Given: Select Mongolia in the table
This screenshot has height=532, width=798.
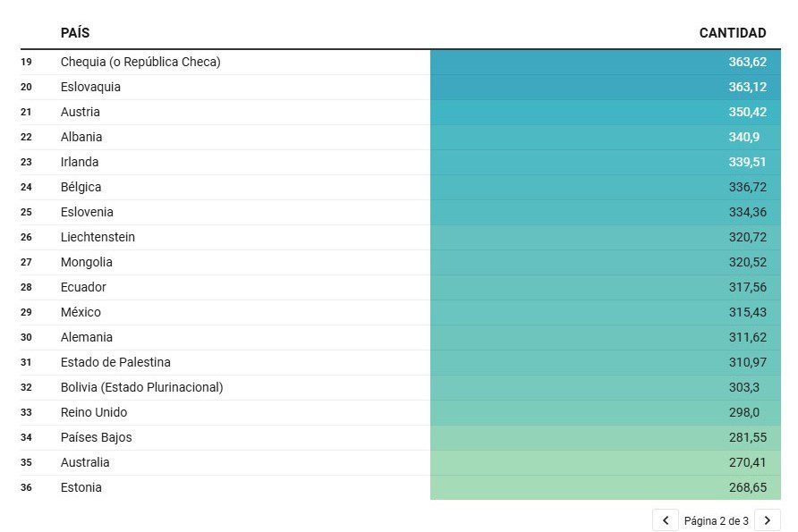Looking at the screenshot, I should [87, 262].
